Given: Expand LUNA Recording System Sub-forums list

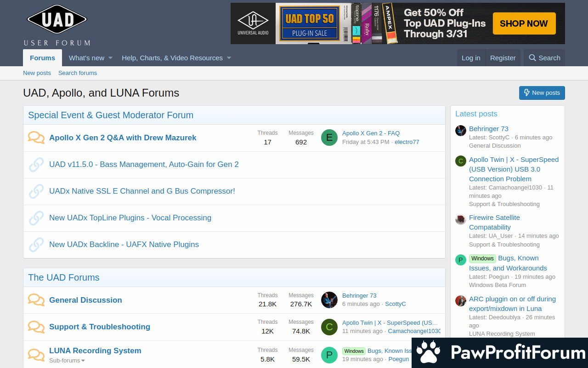Looking at the screenshot, I should click(67, 361).
